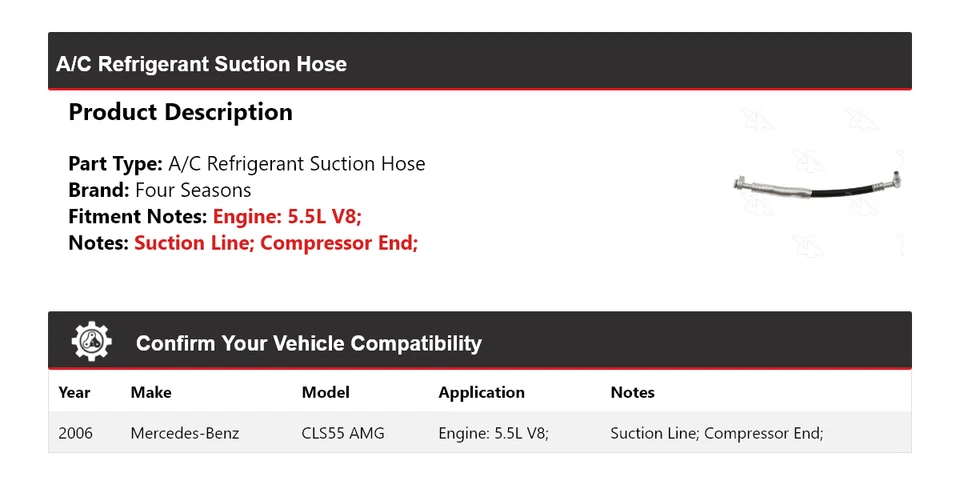
Task: Click the Year column header
Action: tap(74, 392)
